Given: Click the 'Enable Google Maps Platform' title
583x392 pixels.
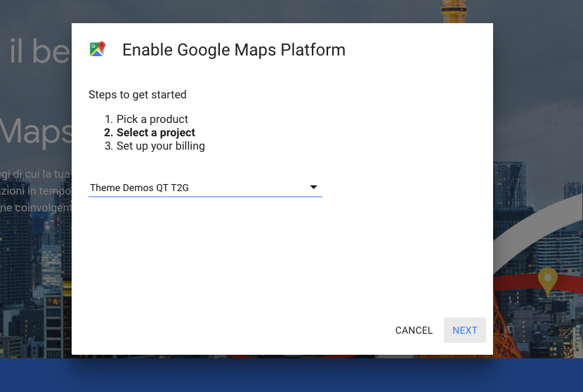Looking at the screenshot, I should (234, 50).
